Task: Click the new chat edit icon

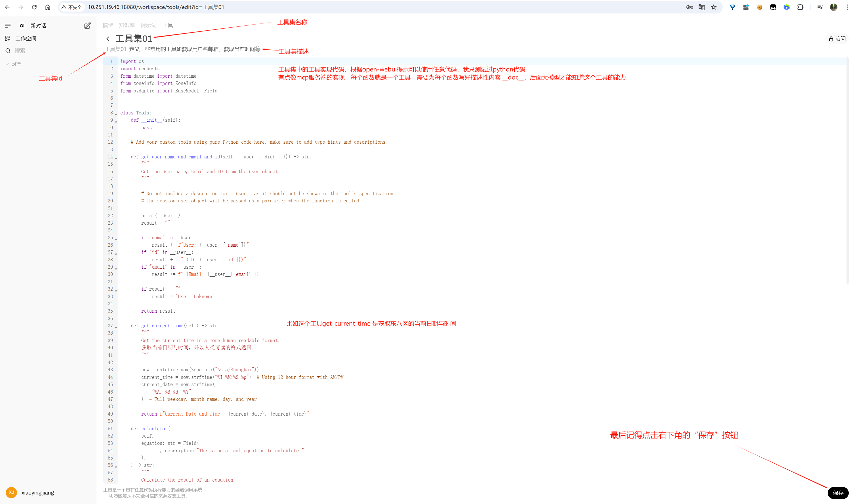Action: click(x=87, y=25)
